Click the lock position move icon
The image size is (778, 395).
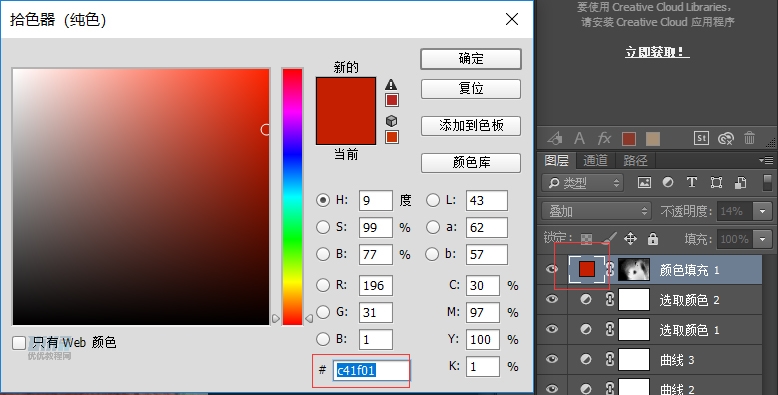pyautogui.click(x=630, y=239)
